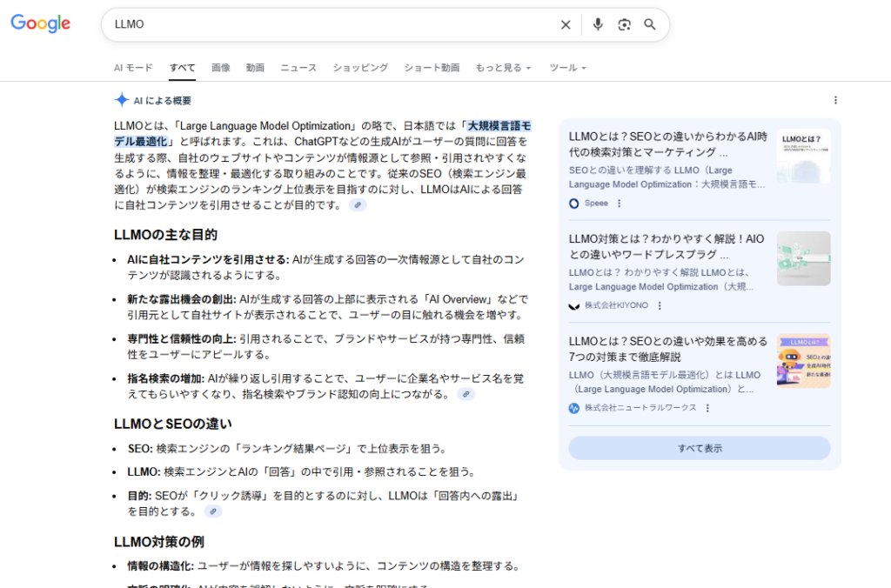The image size is (891, 588).
Task: Open AI overview three-dot options menu
Action: (x=835, y=100)
